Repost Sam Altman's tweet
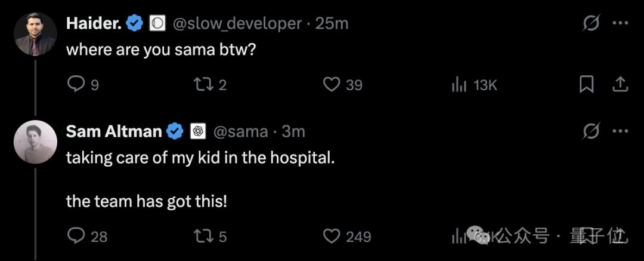 tap(202, 237)
